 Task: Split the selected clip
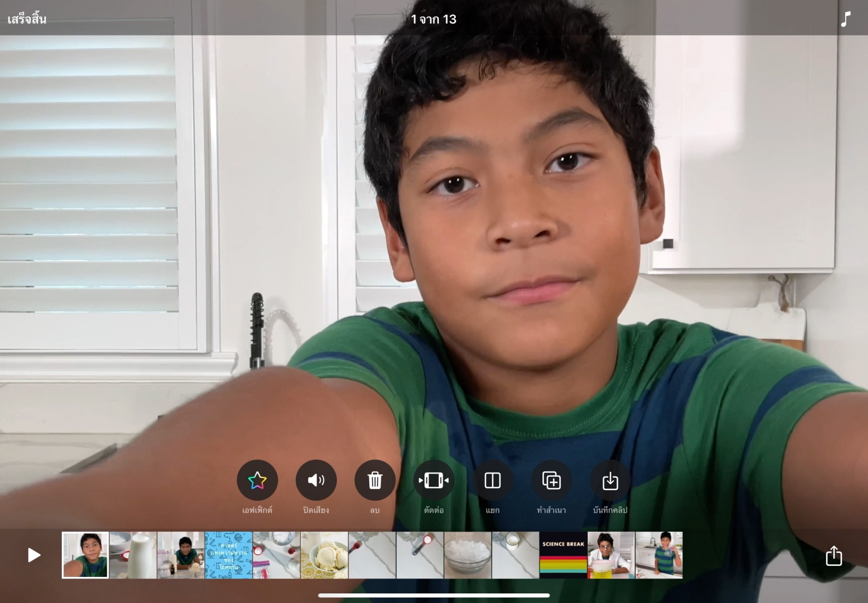tap(493, 481)
